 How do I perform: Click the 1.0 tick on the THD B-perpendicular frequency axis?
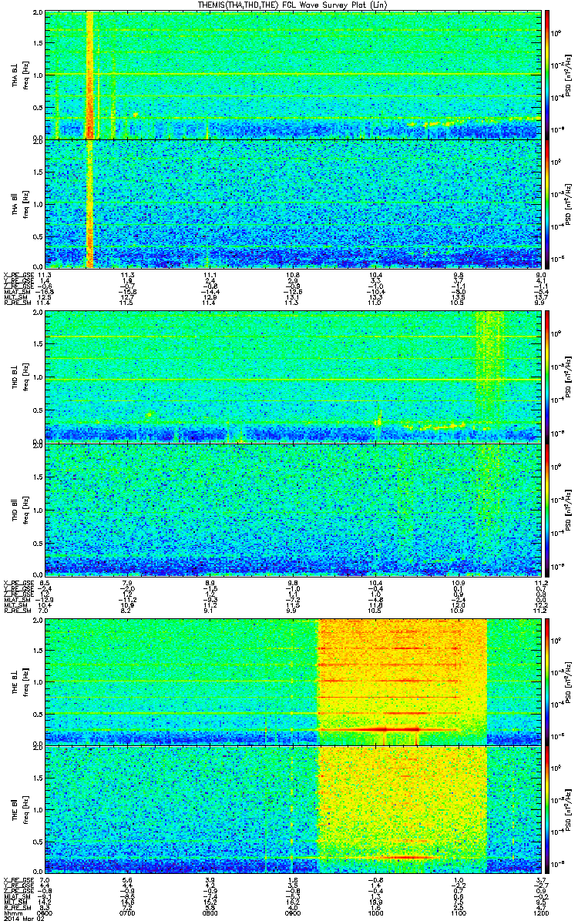pyautogui.click(x=38, y=377)
